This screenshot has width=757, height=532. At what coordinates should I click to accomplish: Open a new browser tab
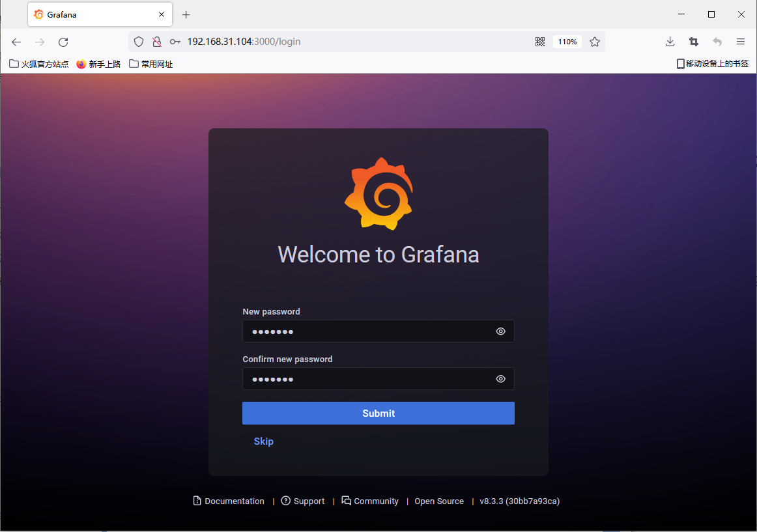pos(186,15)
